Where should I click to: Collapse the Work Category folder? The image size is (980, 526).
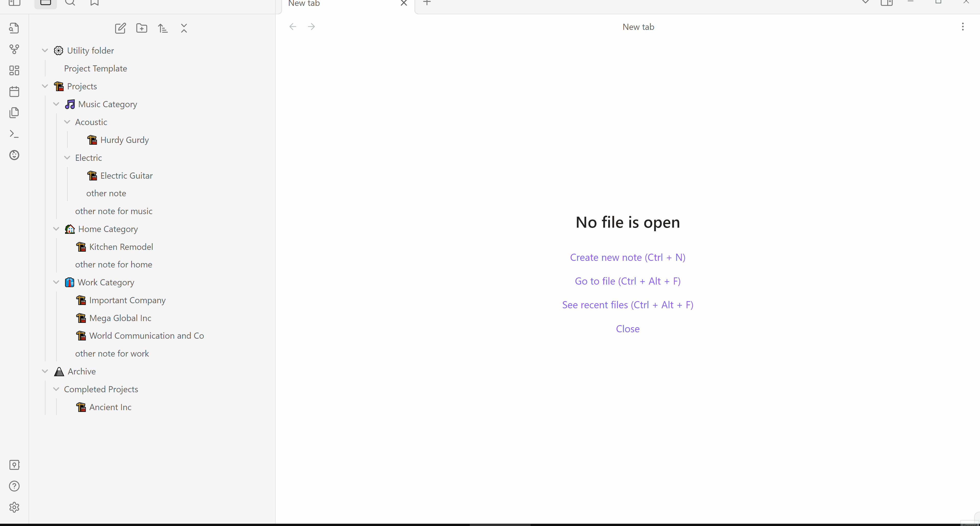point(56,282)
